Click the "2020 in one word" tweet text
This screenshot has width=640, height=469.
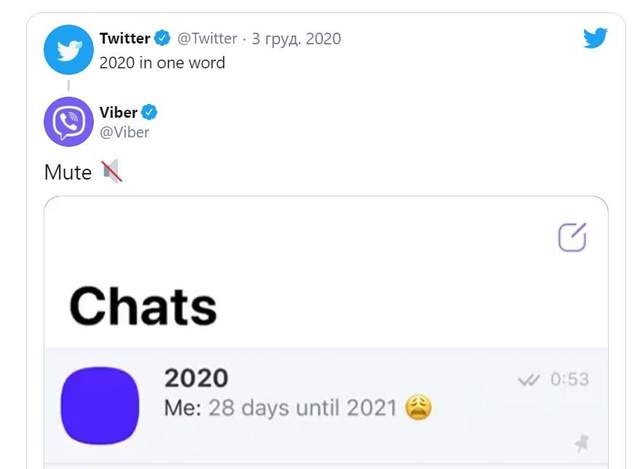(162, 62)
